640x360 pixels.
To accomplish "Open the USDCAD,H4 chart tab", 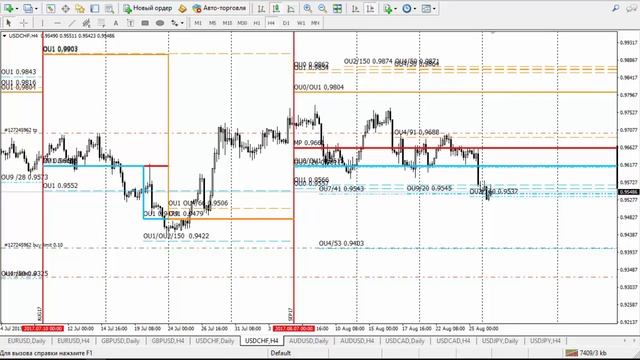I will 453,340.
